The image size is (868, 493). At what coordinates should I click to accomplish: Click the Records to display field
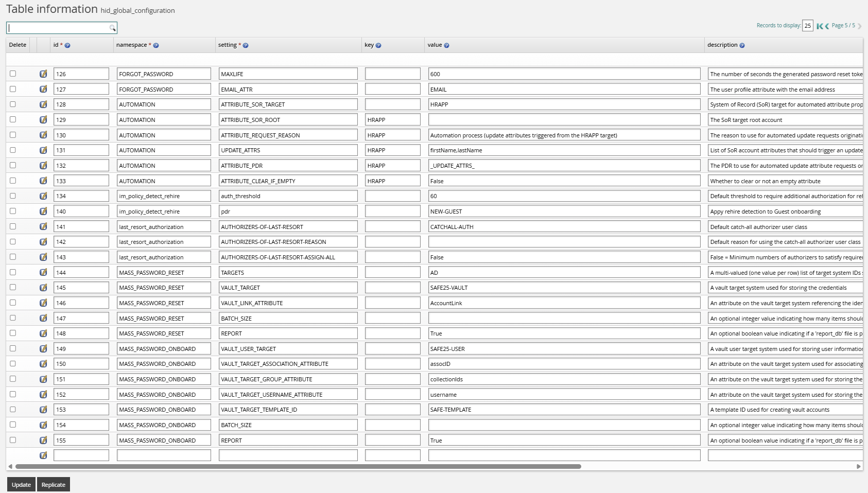tap(807, 26)
